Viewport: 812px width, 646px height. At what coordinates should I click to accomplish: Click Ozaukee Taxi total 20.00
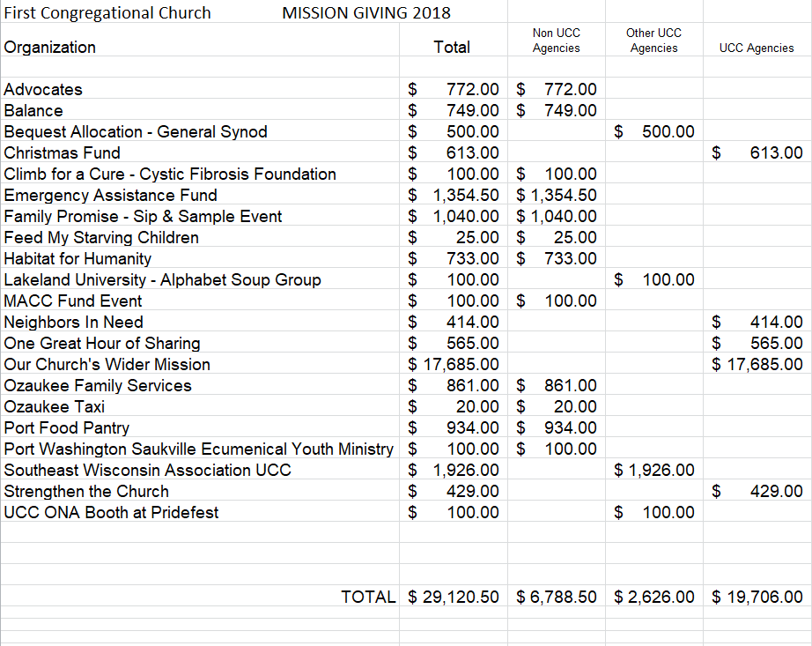coord(454,406)
